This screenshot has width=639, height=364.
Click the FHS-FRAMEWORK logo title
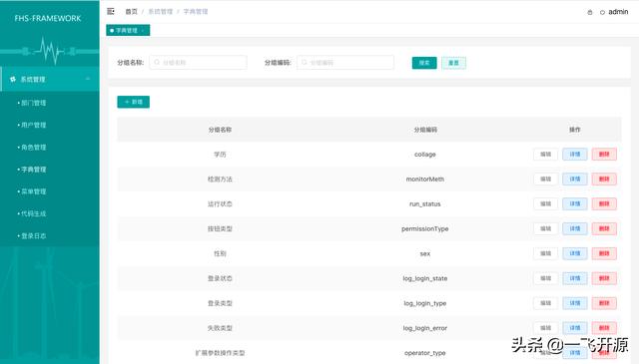(48, 18)
